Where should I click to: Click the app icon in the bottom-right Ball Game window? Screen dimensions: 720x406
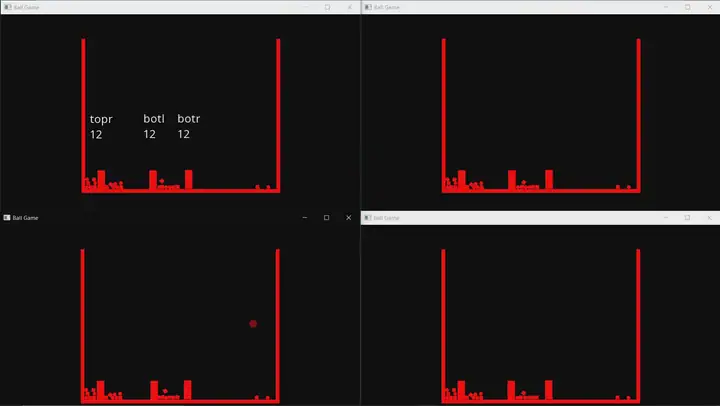368,218
